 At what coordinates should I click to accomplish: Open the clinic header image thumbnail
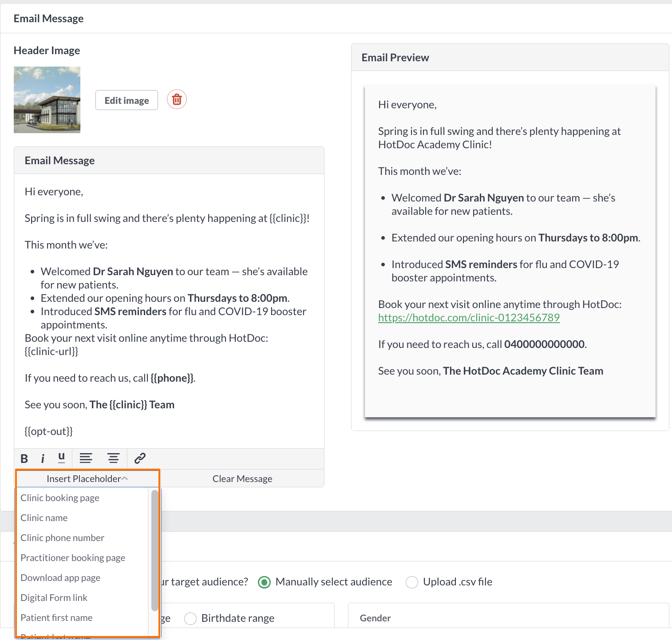tap(47, 100)
